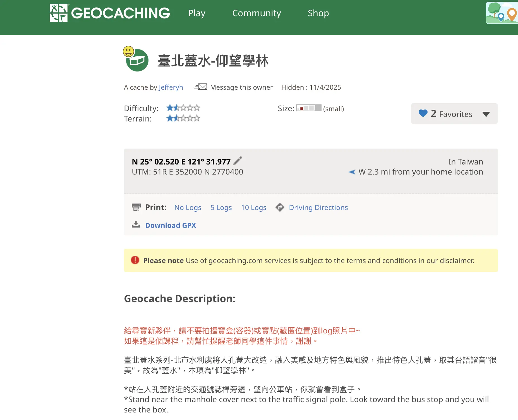The image size is (518, 420).
Task: Open the Shop menu
Action: 318,13
